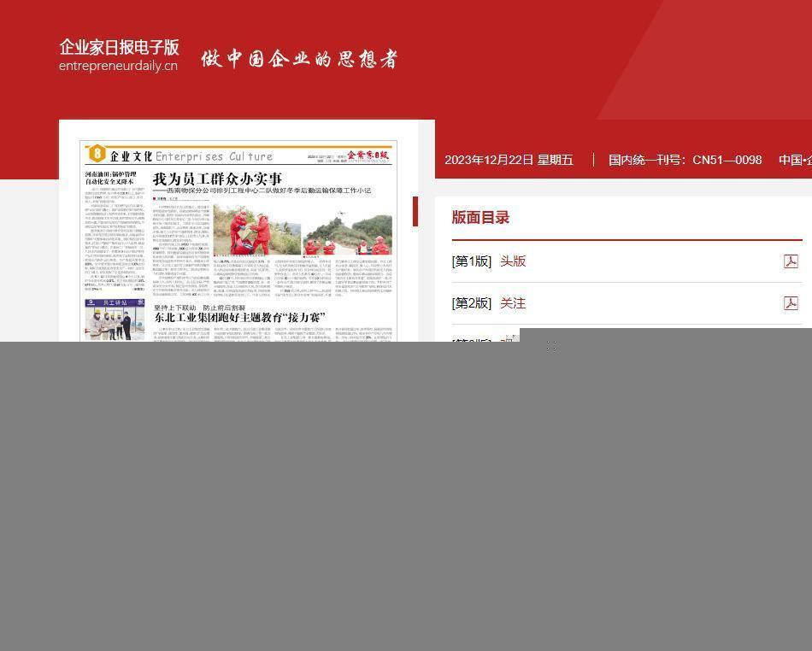This screenshot has height=651, width=812.
Task: Click the page number 8 hexagon badge
Action: (97, 155)
